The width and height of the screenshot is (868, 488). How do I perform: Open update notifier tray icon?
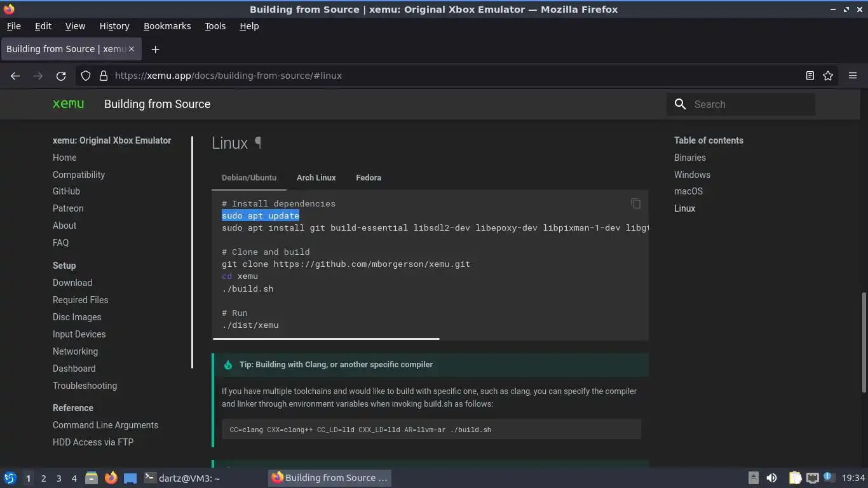click(x=829, y=477)
